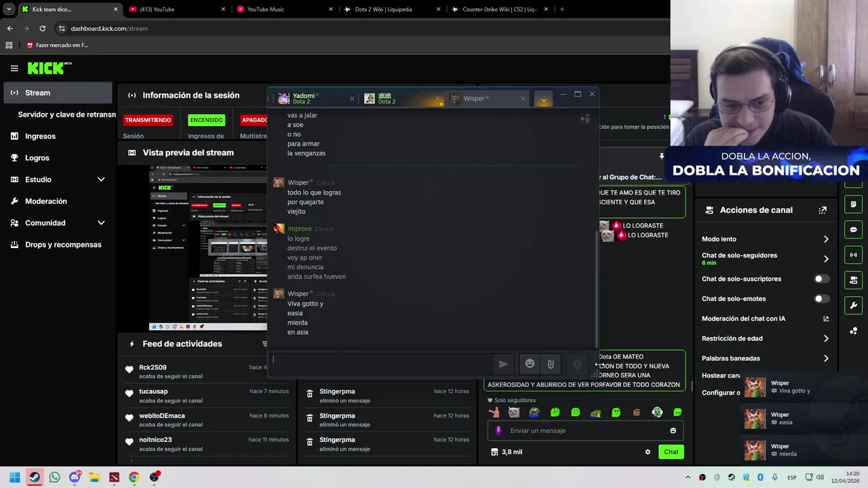Click webitoDEmaca follower entry

(209, 420)
